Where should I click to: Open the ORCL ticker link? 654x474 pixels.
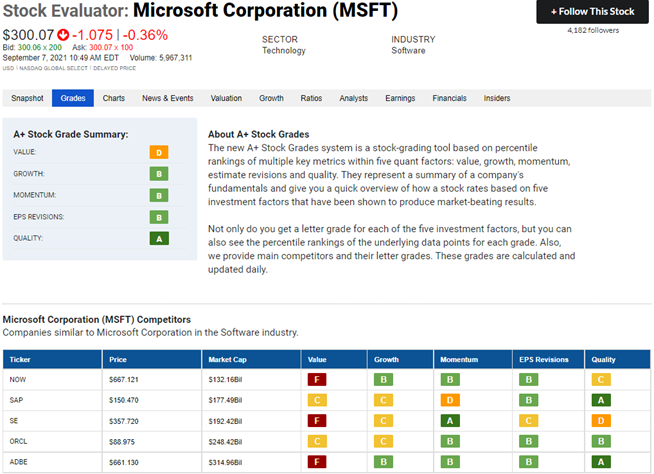pos(18,441)
